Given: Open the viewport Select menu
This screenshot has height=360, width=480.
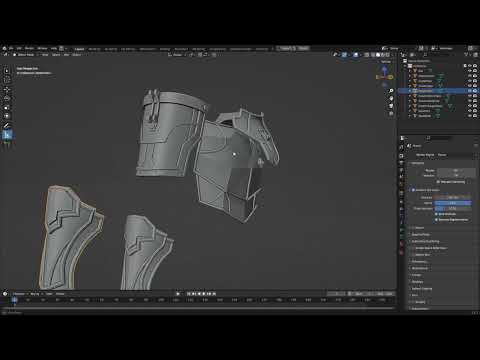Looking at the screenshot, I should click(56, 55).
